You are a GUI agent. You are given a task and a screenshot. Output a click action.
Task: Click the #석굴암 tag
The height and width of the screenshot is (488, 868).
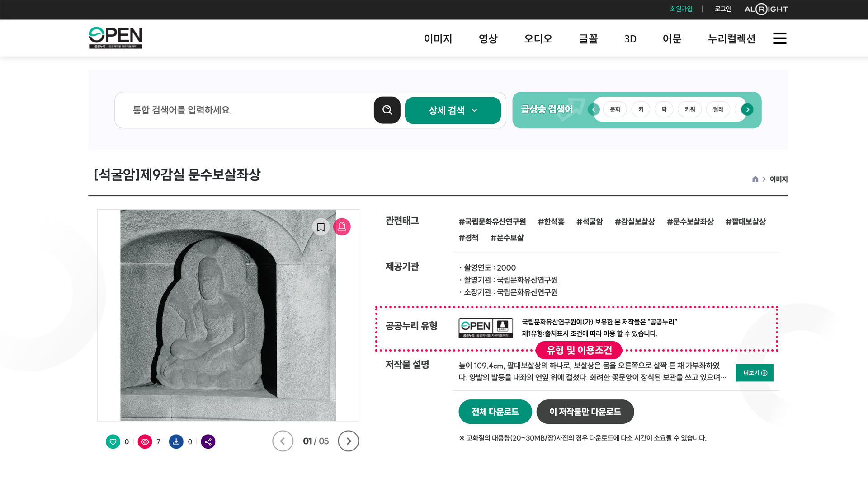tap(590, 222)
